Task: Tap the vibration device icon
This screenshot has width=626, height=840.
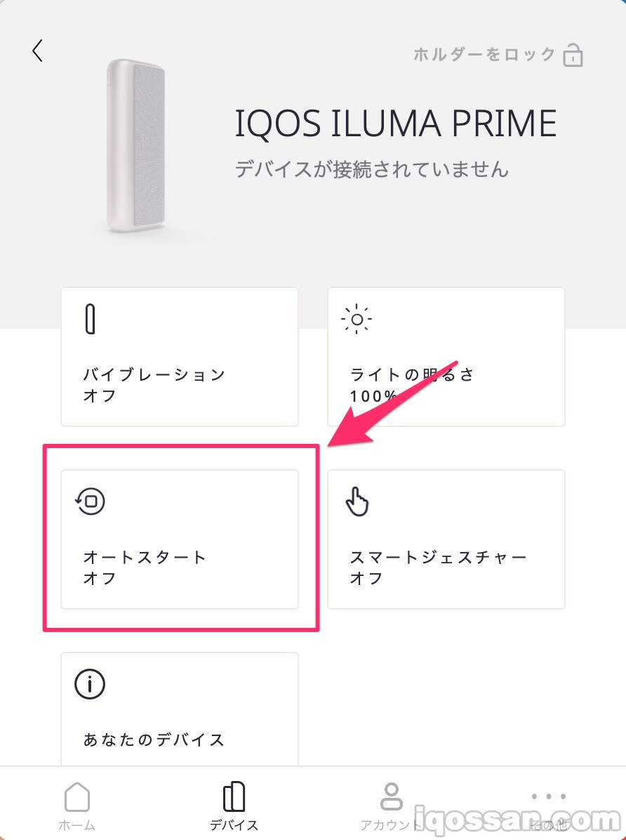Action: point(90,320)
